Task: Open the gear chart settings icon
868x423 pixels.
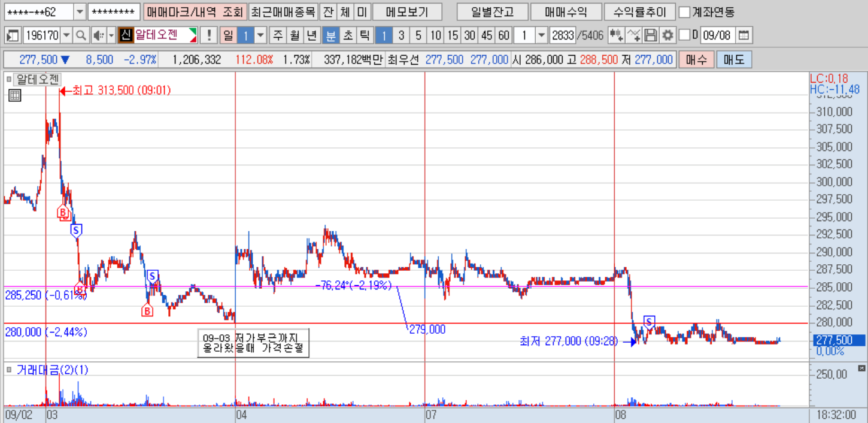Action: coord(667,35)
